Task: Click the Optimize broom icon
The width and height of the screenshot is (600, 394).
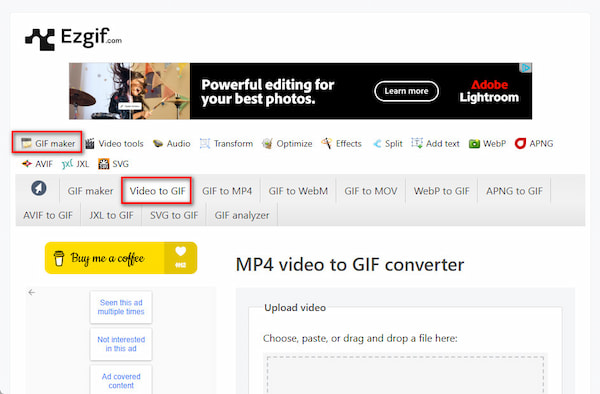Action: (267, 143)
